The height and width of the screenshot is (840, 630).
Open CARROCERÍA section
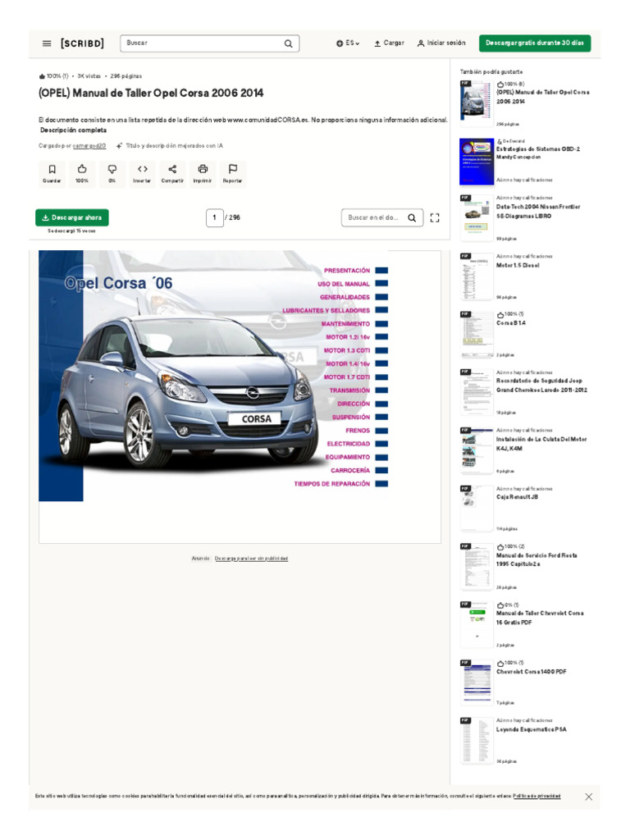pyautogui.click(x=349, y=470)
